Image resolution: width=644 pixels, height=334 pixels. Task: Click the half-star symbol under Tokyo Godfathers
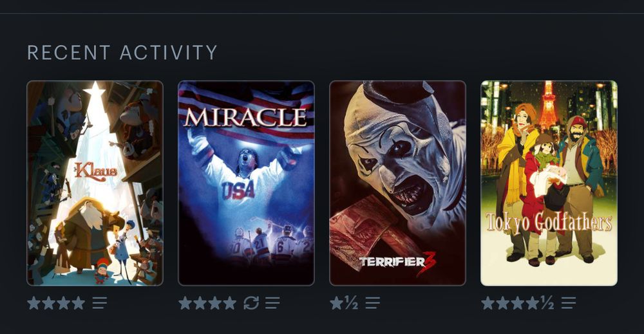[x=547, y=303]
